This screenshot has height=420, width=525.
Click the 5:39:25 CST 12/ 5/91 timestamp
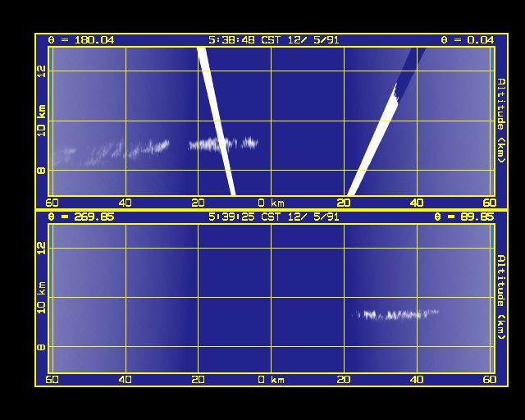[x=273, y=217]
